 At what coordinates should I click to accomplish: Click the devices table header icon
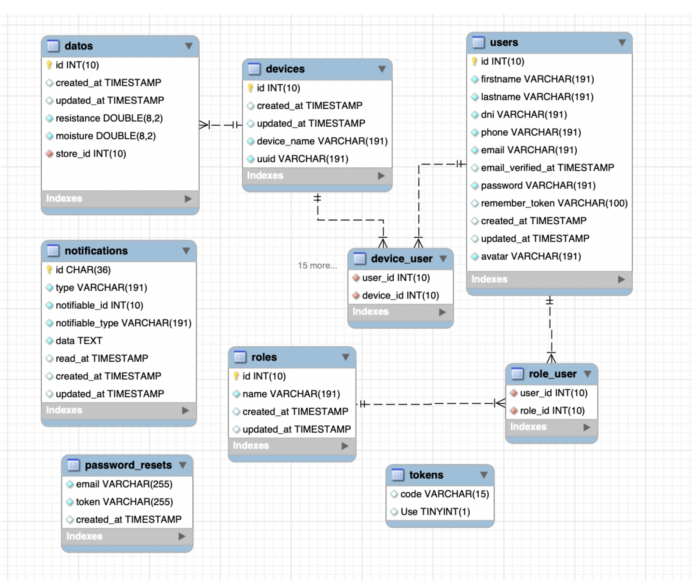coord(254,69)
